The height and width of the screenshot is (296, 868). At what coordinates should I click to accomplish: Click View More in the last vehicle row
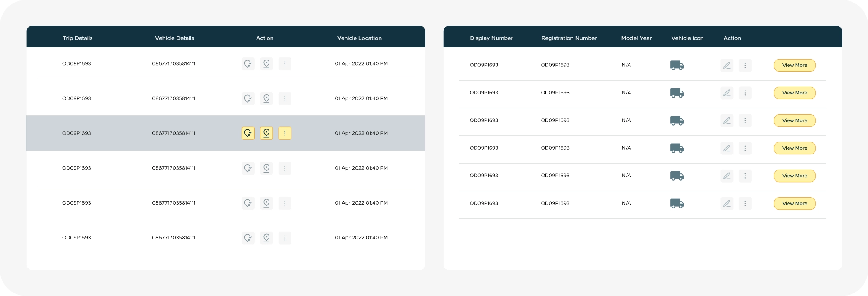pos(794,203)
